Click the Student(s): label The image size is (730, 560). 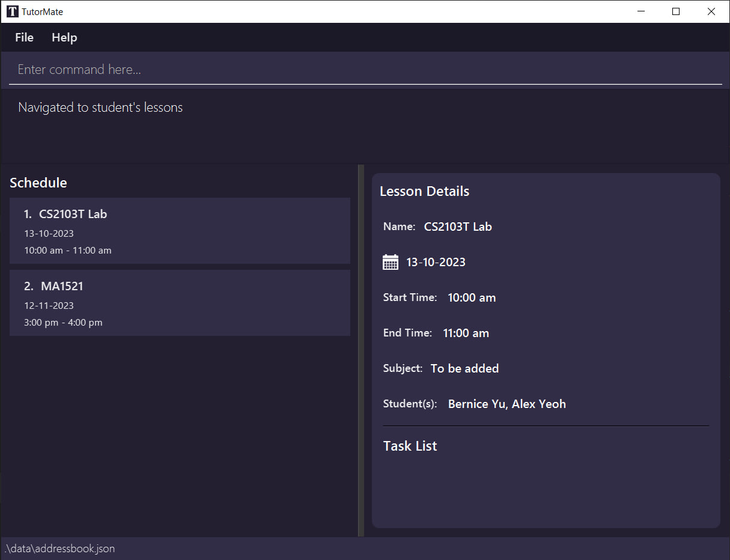pos(410,404)
